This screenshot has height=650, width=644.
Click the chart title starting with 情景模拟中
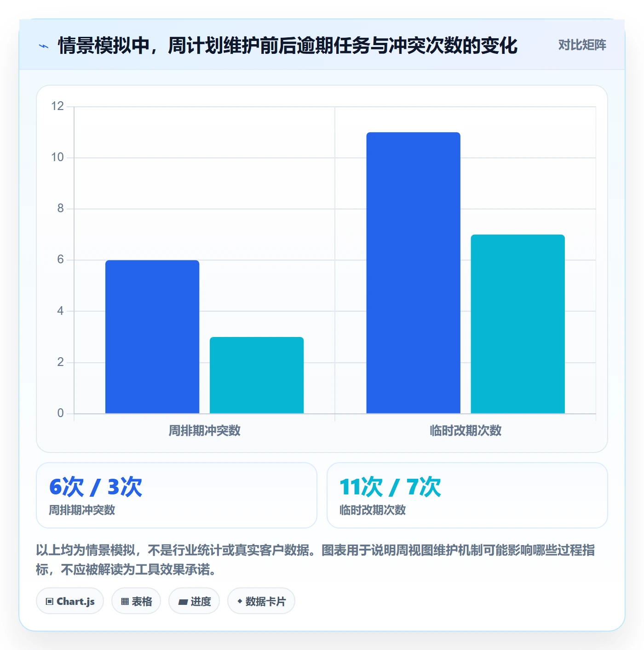point(288,46)
